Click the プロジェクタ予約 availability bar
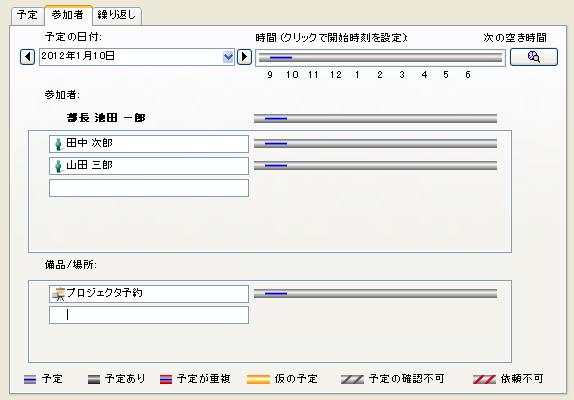The width and height of the screenshot is (574, 400). (375, 294)
